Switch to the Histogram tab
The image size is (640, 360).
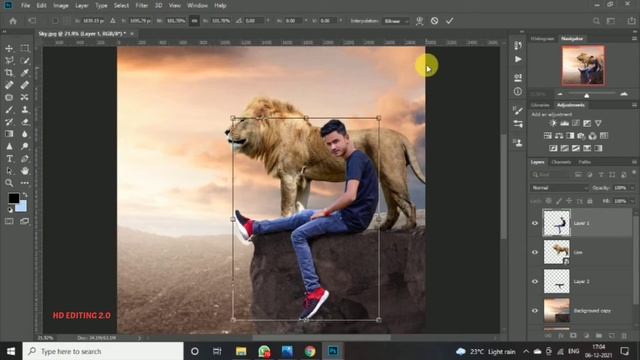pyautogui.click(x=542, y=38)
